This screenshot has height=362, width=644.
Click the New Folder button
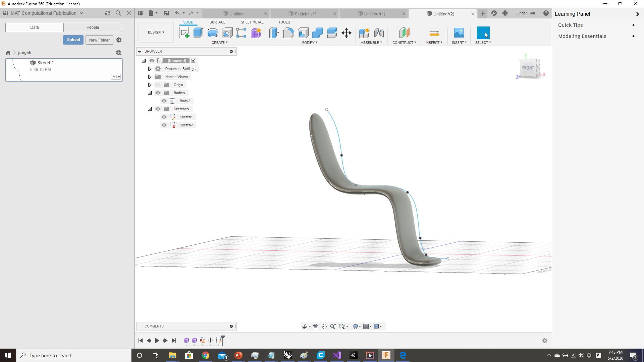[x=99, y=40]
